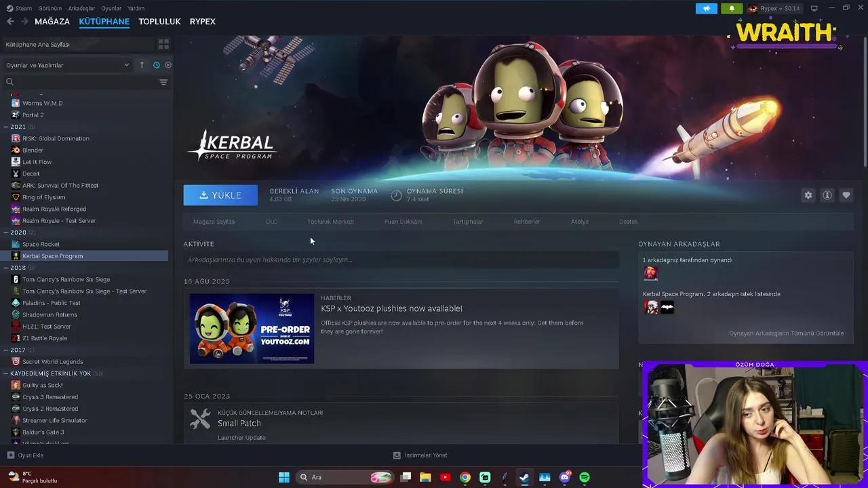Open Mağaza Sayfası link
Viewport: 868px width, 488px height.
214,222
